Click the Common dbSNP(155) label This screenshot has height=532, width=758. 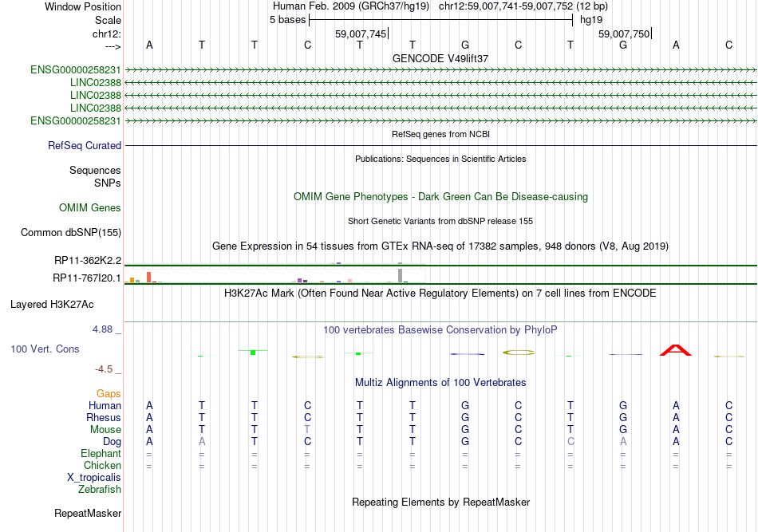coord(71,232)
